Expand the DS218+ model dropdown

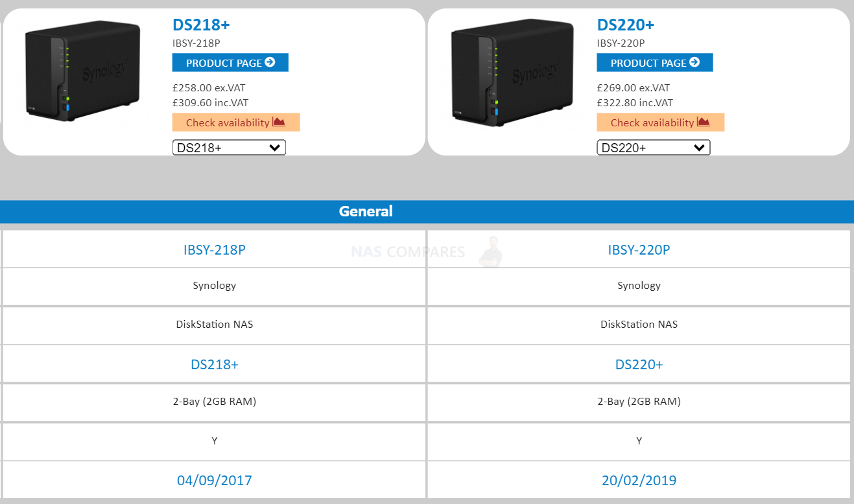pos(229,148)
